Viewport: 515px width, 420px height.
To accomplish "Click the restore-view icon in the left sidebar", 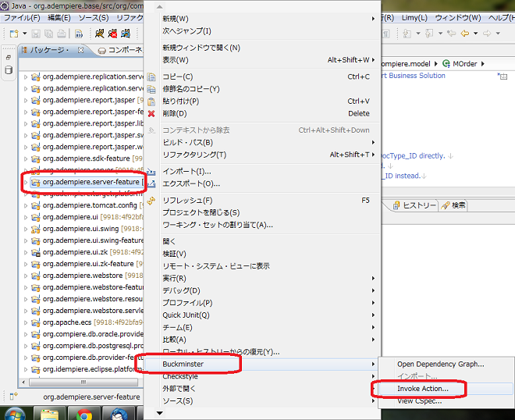I will coord(9,57).
